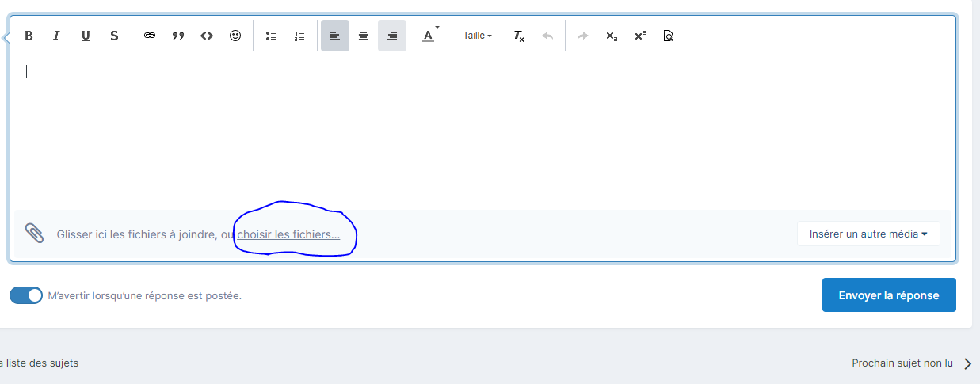Insert a bulleted list
This screenshot has height=384, width=980.
271,36
